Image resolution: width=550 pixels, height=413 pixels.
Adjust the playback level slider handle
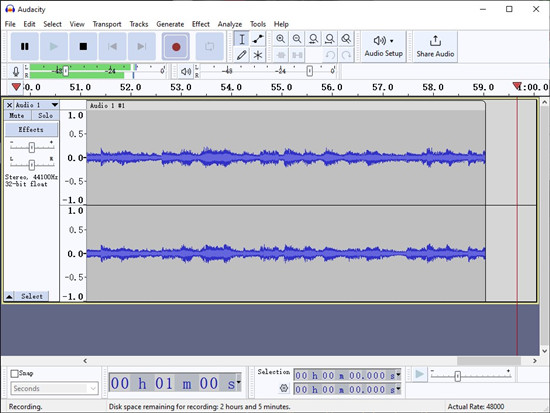point(309,71)
